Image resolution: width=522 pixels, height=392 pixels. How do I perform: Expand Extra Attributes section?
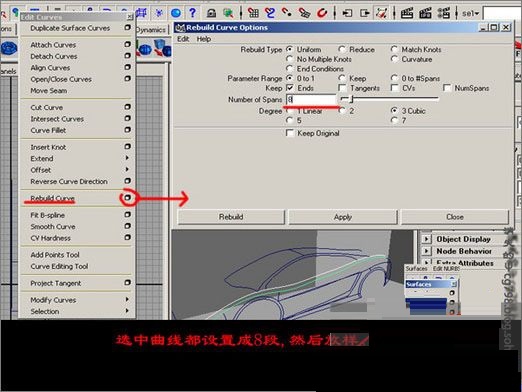click(x=426, y=263)
